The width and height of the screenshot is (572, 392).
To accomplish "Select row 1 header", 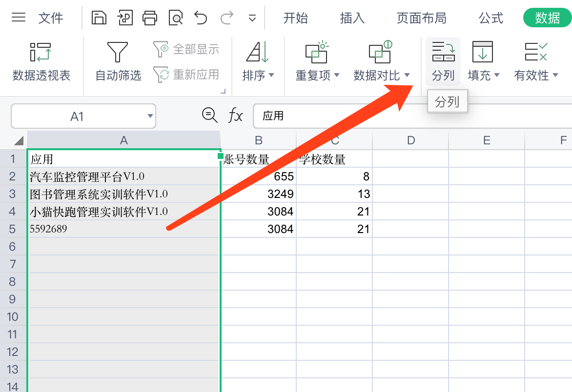I will pyautogui.click(x=13, y=159).
